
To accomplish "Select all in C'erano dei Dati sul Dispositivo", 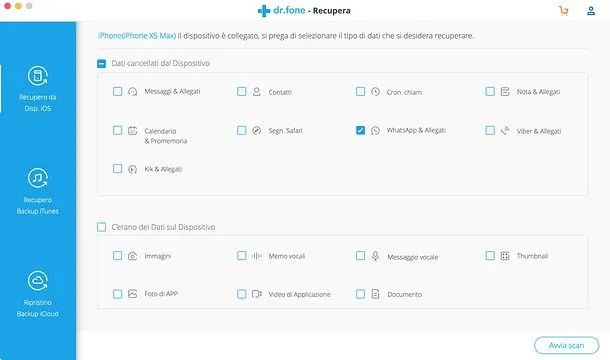I will (x=101, y=227).
